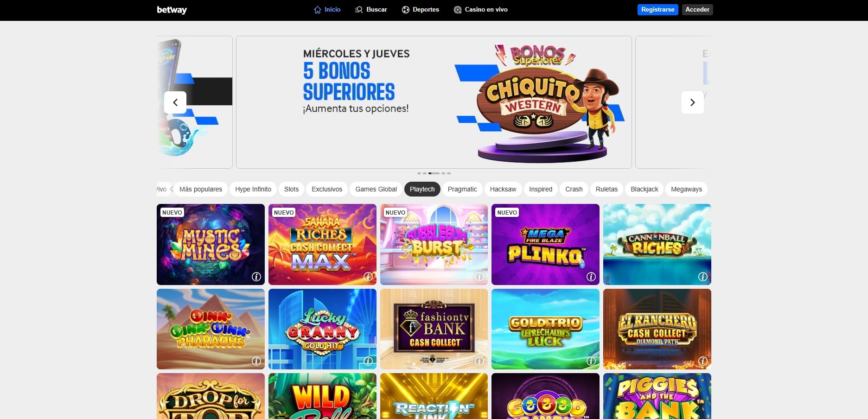Select the active carousel indicator dot
The height and width of the screenshot is (419, 868).
point(434,173)
